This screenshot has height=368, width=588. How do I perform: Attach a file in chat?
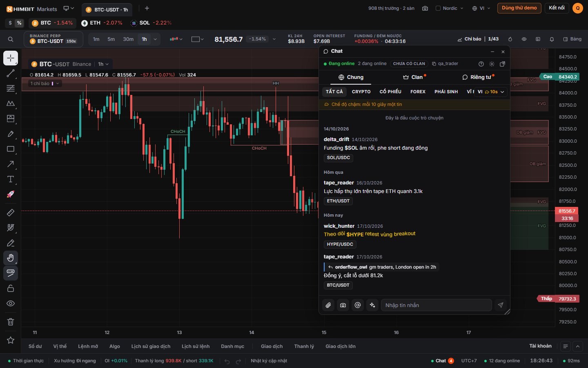click(328, 305)
